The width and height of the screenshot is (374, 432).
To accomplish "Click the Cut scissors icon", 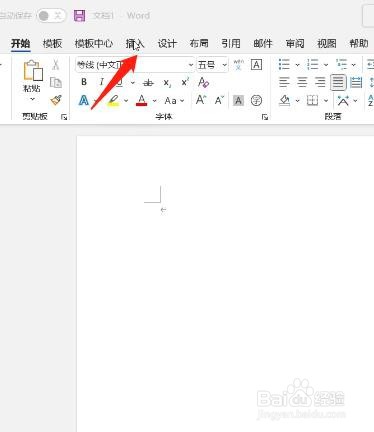I will click(x=56, y=64).
